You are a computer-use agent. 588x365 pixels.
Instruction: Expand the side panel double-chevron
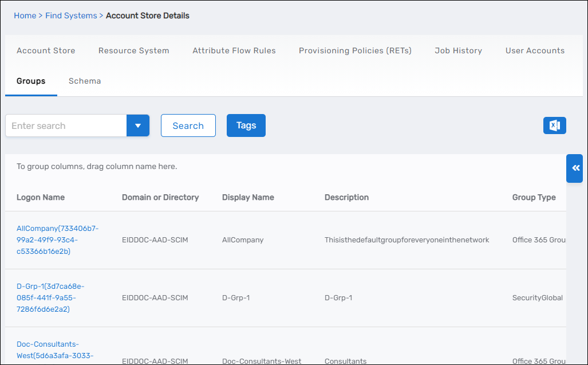tap(575, 168)
